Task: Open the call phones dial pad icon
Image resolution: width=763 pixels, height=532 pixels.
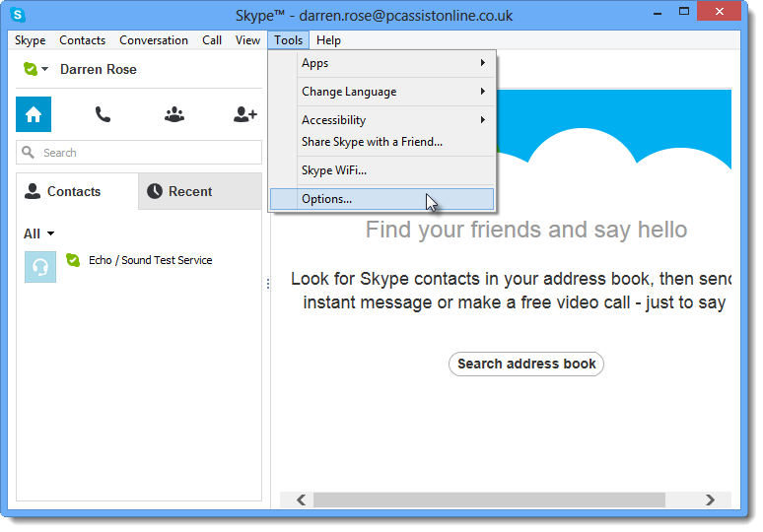Action: point(103,114)
